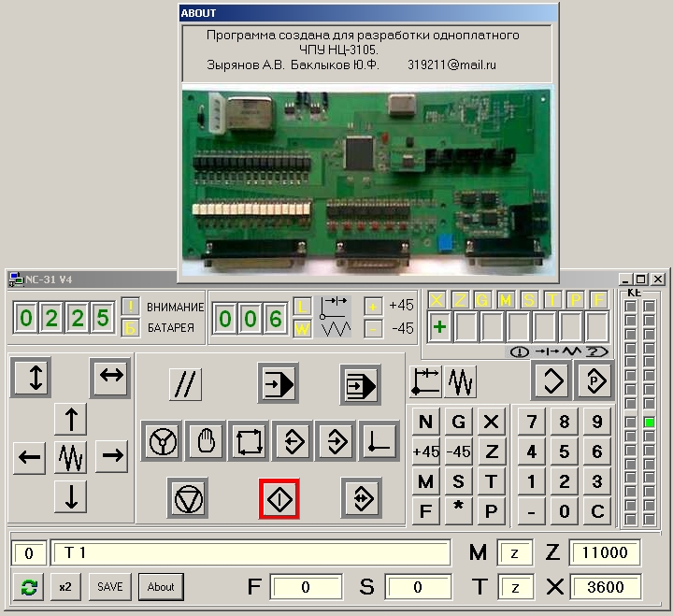Click the X coordinate field showing 3600

605,586
